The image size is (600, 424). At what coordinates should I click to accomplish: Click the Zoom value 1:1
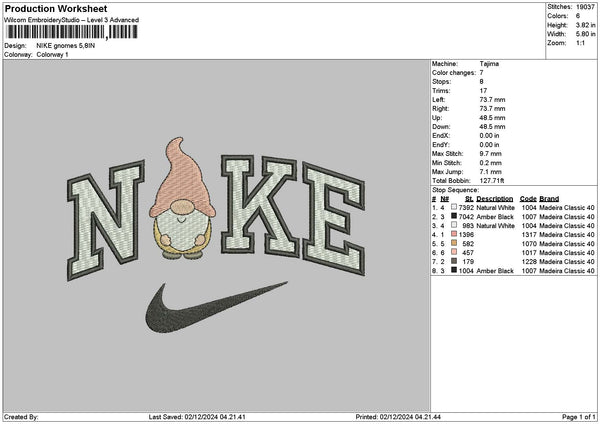[580, 43]
